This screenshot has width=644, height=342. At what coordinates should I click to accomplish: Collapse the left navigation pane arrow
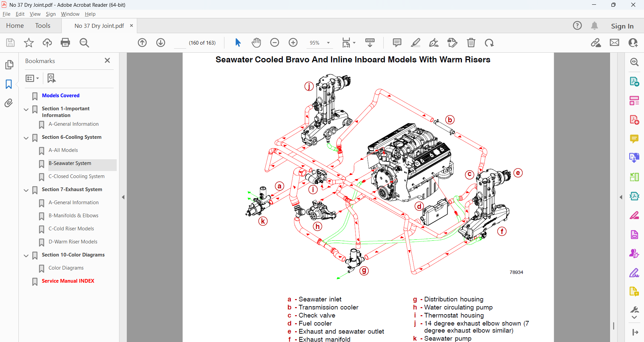(x=123, y=197)
